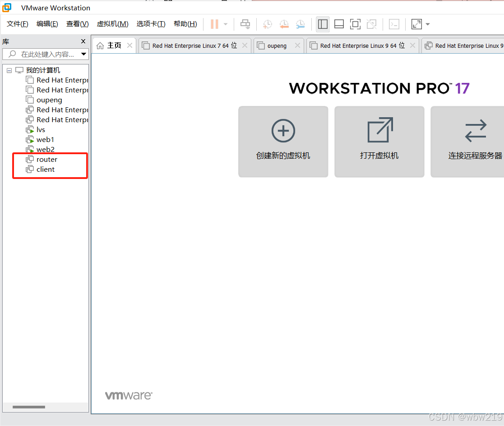Close the Red Hat Enterprise Linux 9 64 位 tab
This screenshot has height=426, width=504.
coord(412,46)
